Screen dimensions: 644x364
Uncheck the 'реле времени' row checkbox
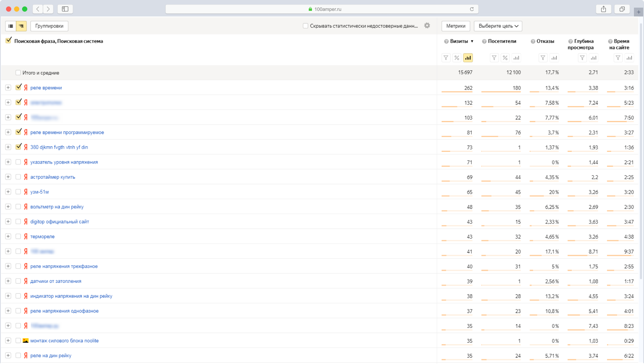coord(18,87)
